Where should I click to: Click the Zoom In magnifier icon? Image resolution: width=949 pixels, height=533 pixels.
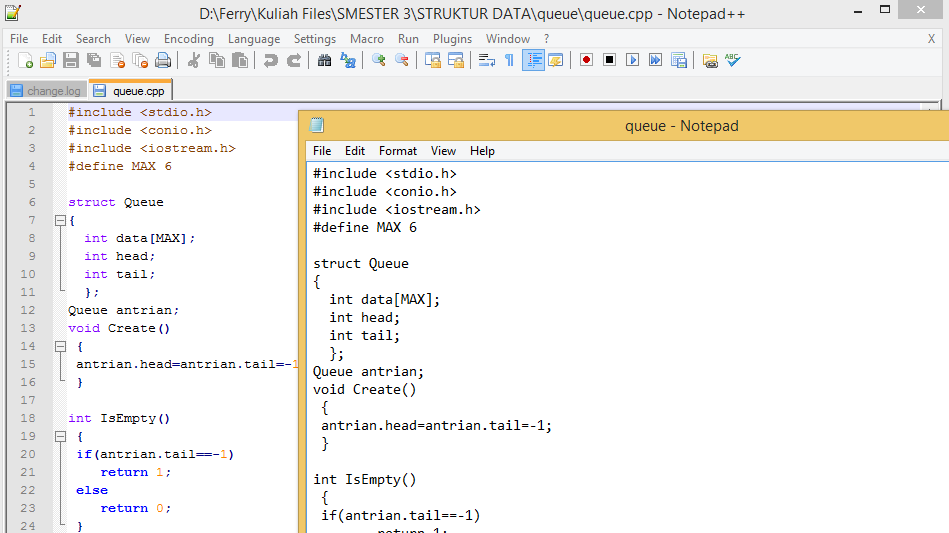(x=379, y=60)
